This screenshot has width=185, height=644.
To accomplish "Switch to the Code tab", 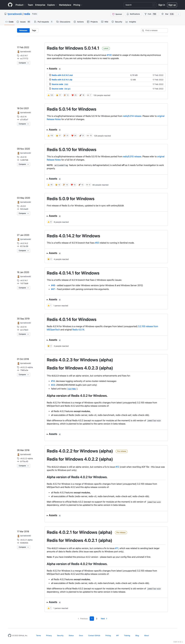I will pos(9,22).
